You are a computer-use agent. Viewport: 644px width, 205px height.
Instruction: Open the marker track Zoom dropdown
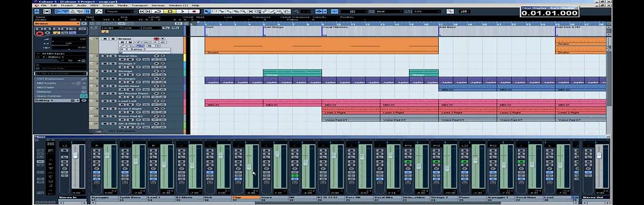[x=152, y=28]
